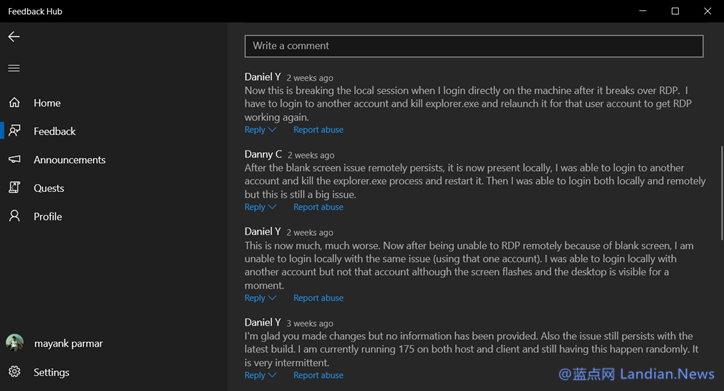This screenshot has width=724, height=391.
Task: Click the Write a comment field
Action: [474, 46]
